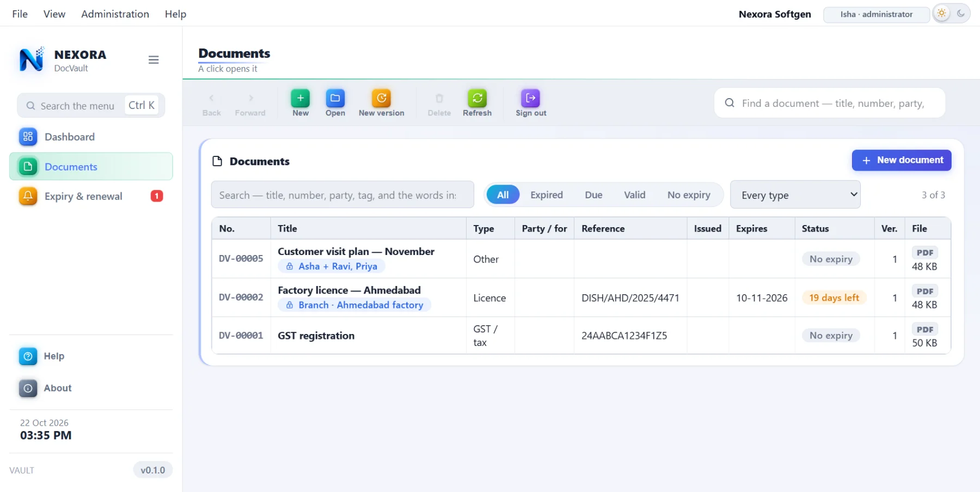Click the Nexora DocVault logo
Viewport: 980px width, 492px height.
pos(32,60)
